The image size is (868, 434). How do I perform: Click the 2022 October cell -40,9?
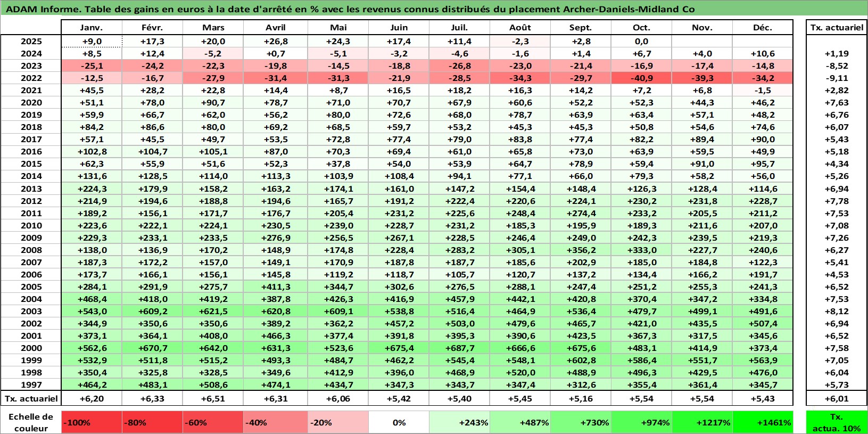coord(641,78)
